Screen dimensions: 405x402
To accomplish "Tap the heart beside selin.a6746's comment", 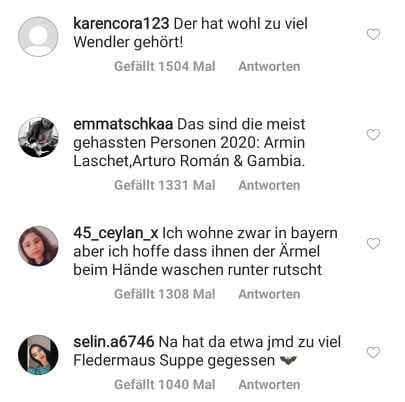I will [373, 353].
